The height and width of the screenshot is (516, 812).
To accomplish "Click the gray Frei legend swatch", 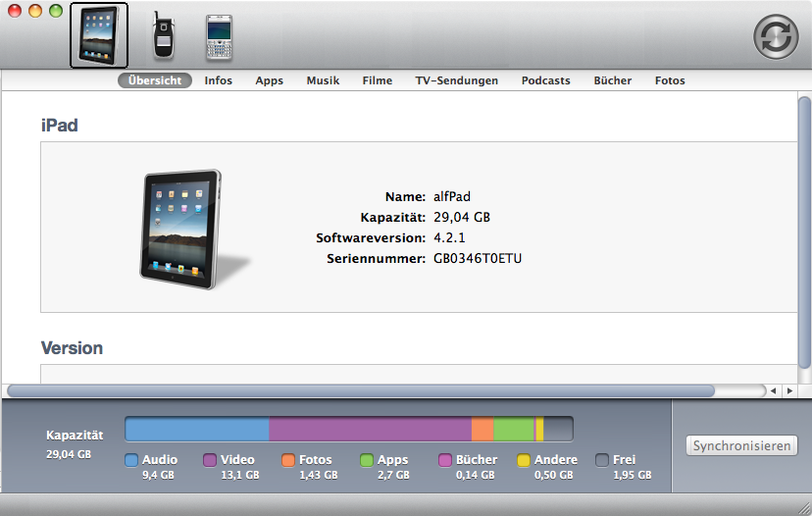I will 602,460.
